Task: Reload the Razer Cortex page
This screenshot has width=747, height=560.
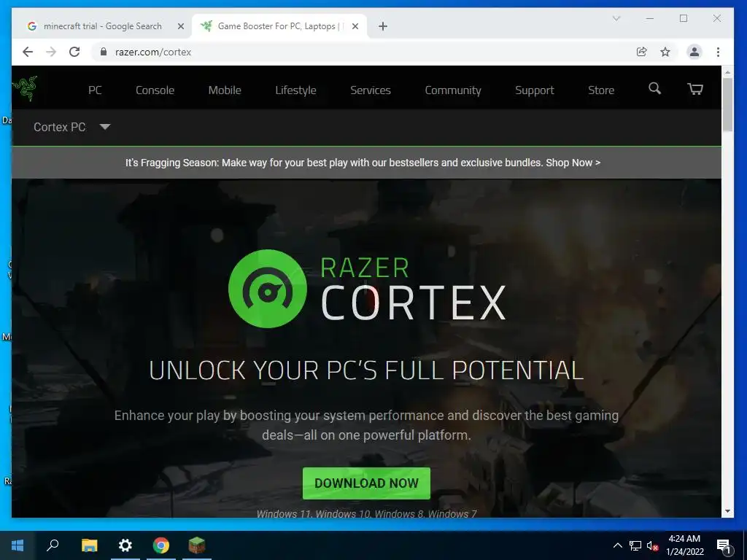Action: pyautogui.click(x=74, y=52)
